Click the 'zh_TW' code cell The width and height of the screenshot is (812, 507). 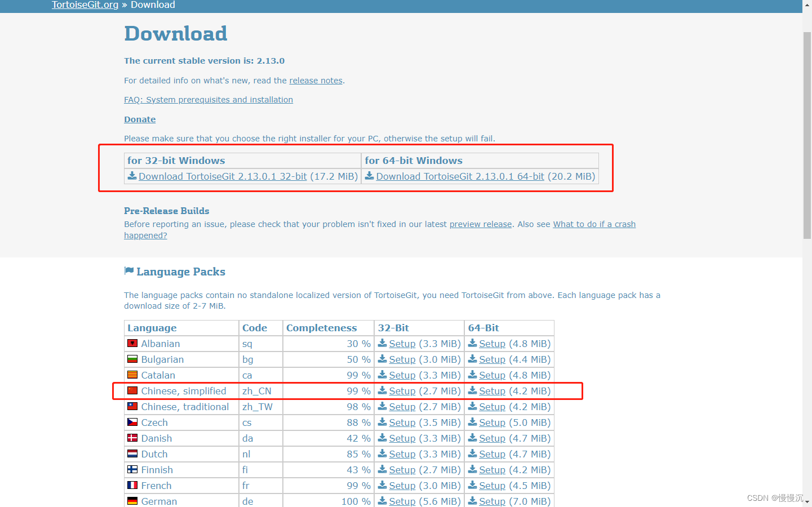click(x=261, y=407)
